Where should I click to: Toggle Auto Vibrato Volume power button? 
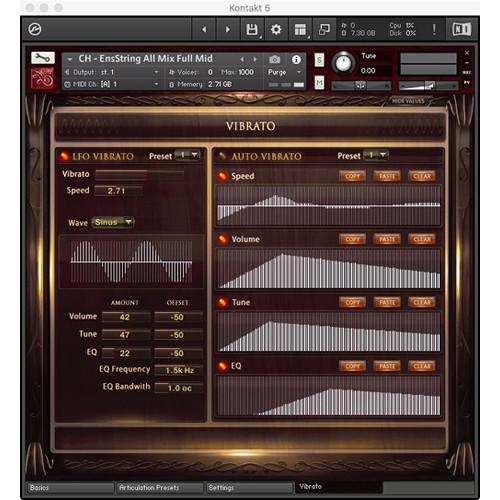pyautogui.click(x=222, y=239)
